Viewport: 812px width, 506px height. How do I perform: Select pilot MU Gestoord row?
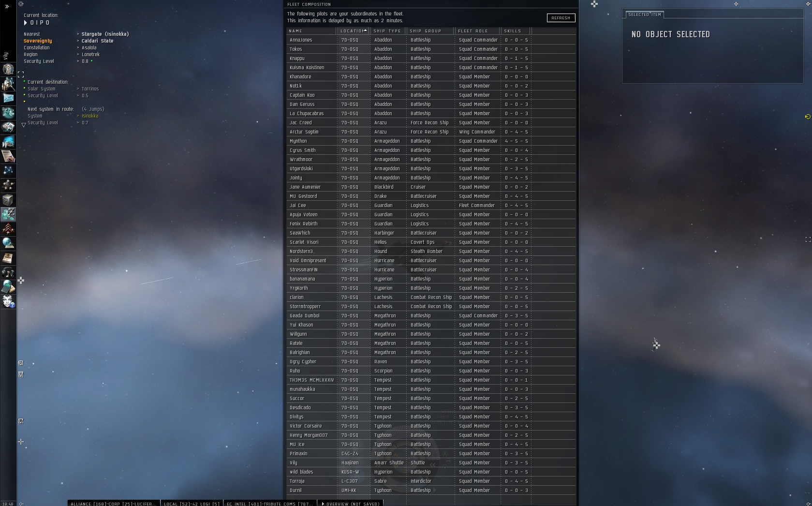(431, 196)
